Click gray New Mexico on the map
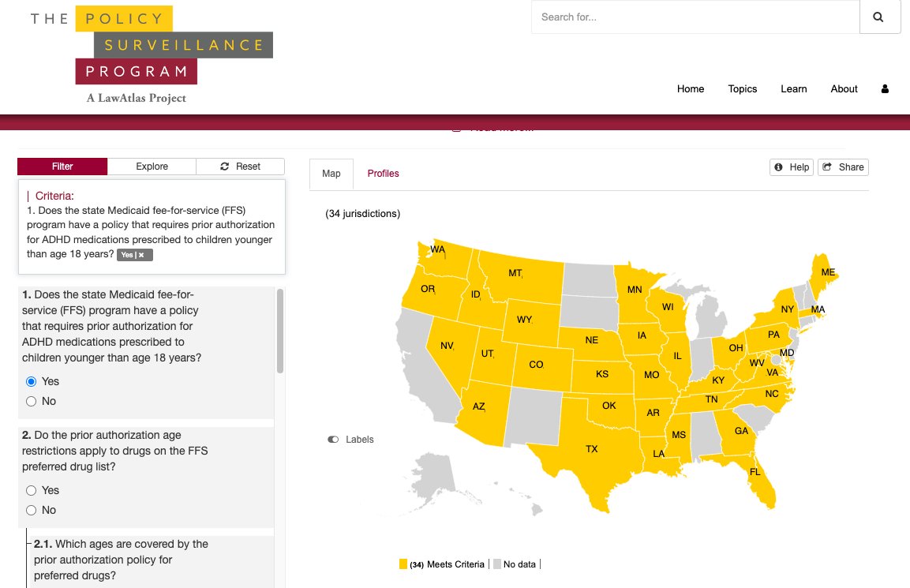 point(533,418)
